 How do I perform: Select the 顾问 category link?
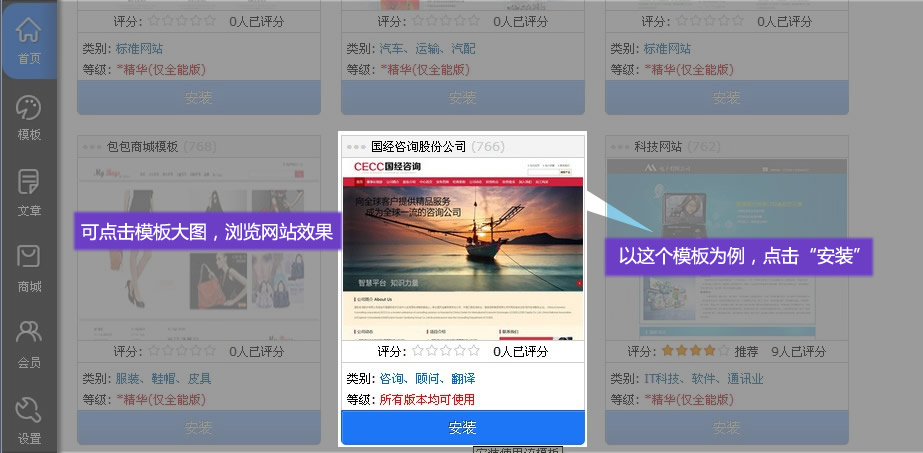pyautogui.click(x=427, y=379)
